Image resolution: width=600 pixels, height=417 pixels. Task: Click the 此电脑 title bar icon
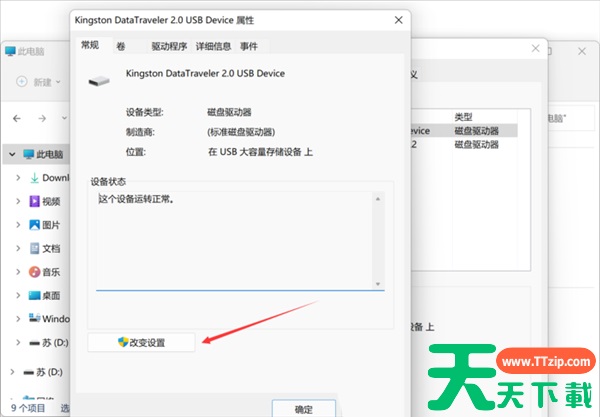[10, 51]
